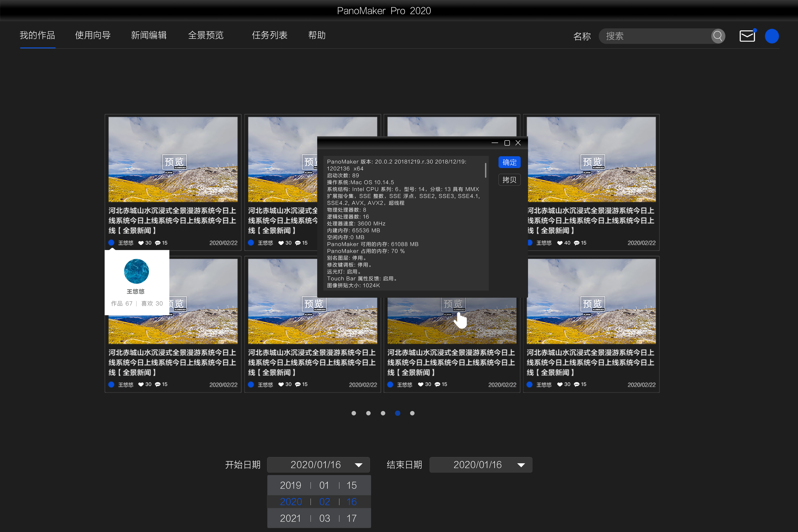Select month 03 in date picker
Screen dimensions: 798x532
[x=324, y=518]
